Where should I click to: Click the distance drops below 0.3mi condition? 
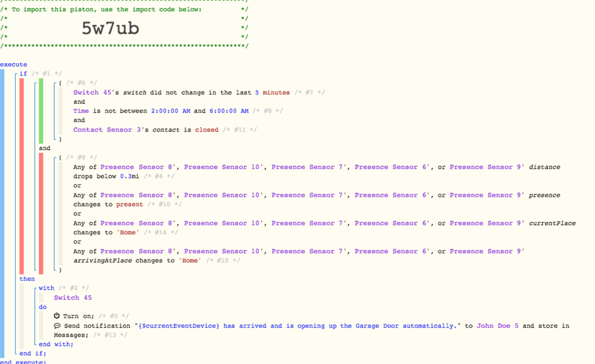(x=316, y=171)
